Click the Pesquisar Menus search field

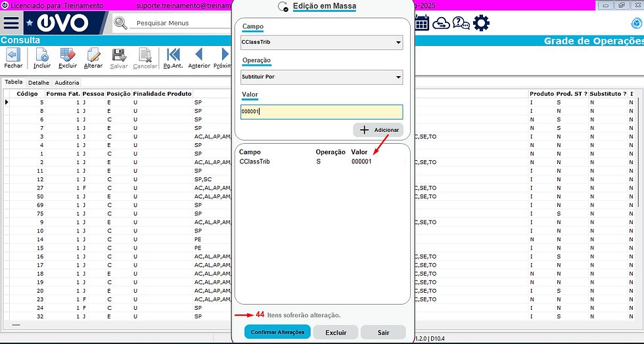(x=180, y=23)
